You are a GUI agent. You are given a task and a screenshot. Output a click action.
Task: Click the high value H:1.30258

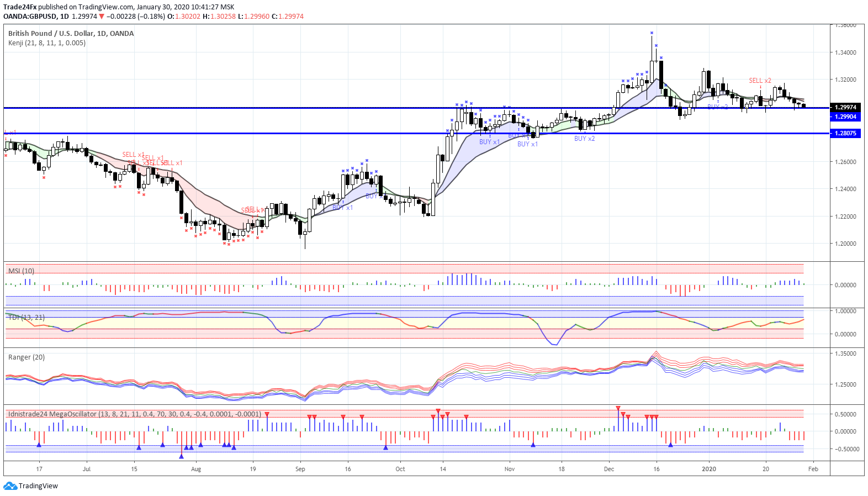point(219,17)
